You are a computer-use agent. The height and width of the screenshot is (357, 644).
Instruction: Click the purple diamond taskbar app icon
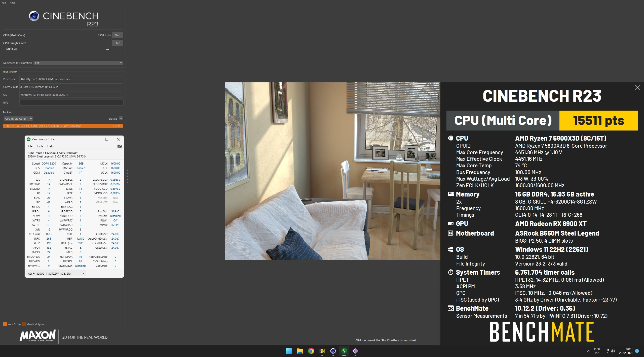pos(355,351)
